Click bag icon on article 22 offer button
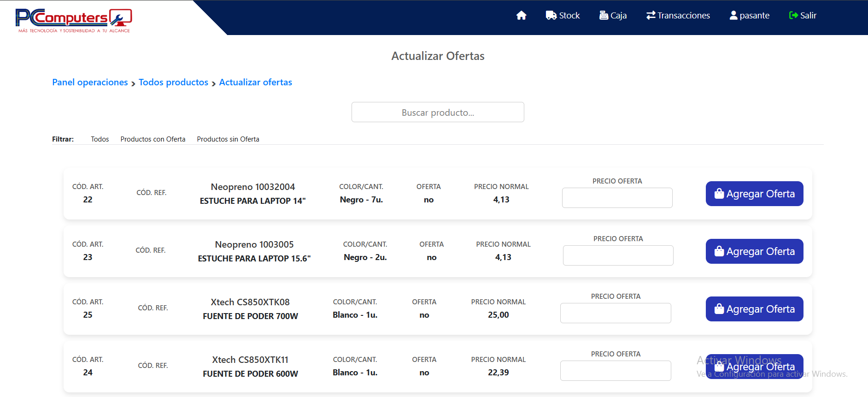Viewport: 868px width, 397px height. point(719,194)
